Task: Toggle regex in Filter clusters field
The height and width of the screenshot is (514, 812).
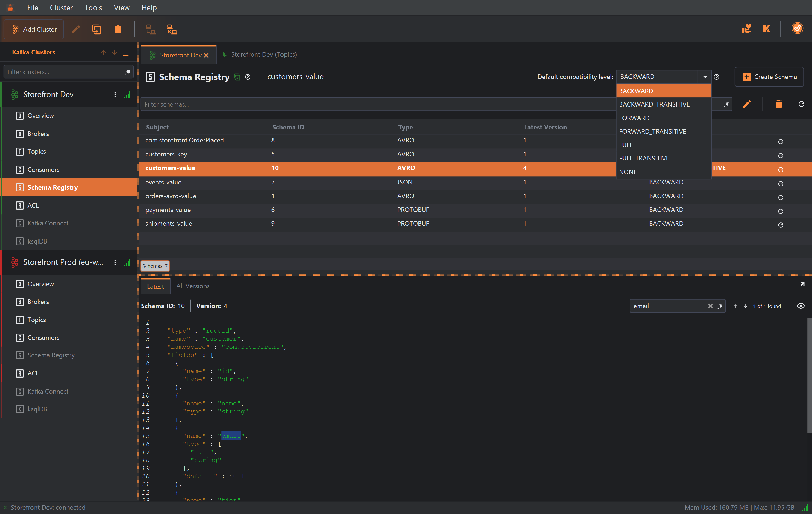Action: tap(128, 72)
